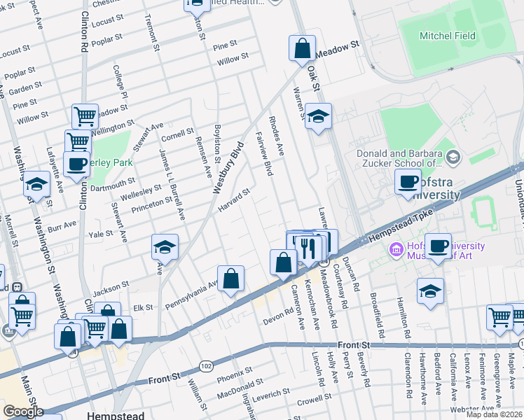Select the Crowell St street label

315,399
